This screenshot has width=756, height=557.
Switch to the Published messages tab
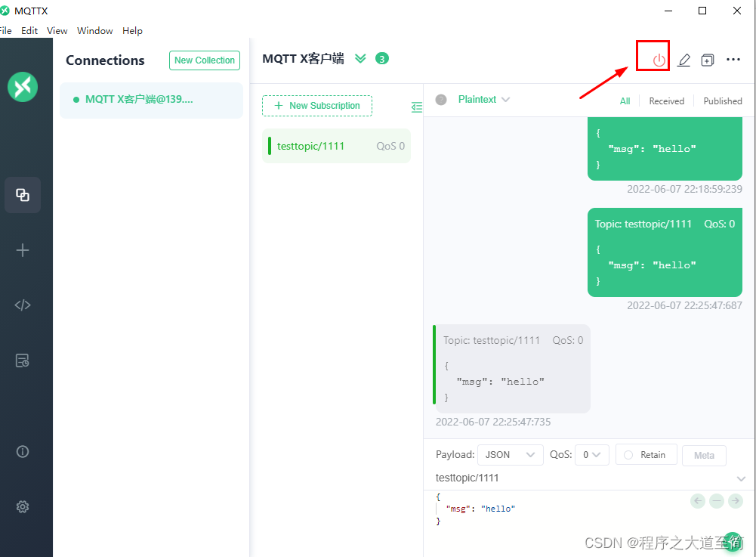point(722,101)
